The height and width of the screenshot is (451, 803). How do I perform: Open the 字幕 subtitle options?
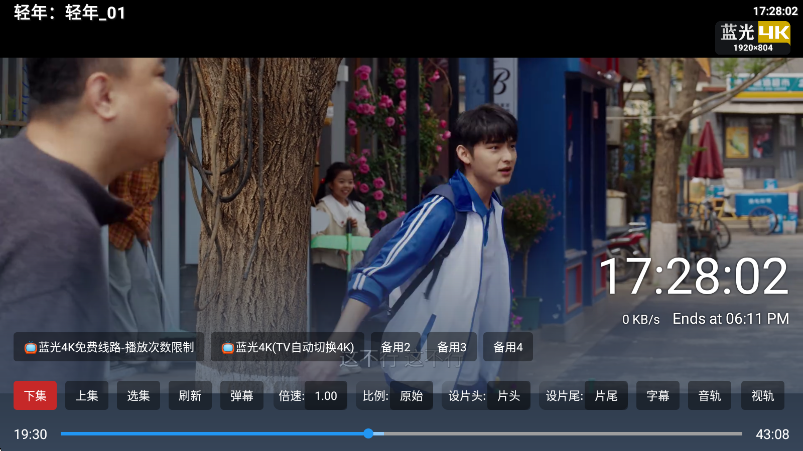657,395
